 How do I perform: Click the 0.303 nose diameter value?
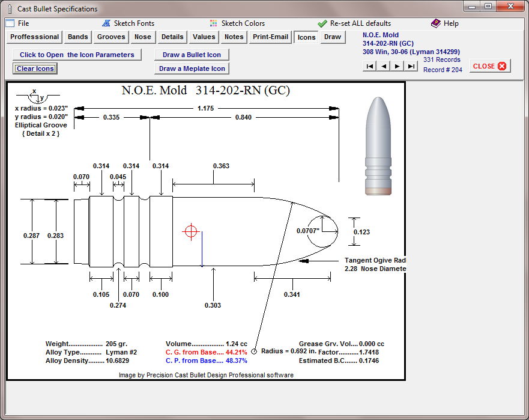click(x=213, y=306)
